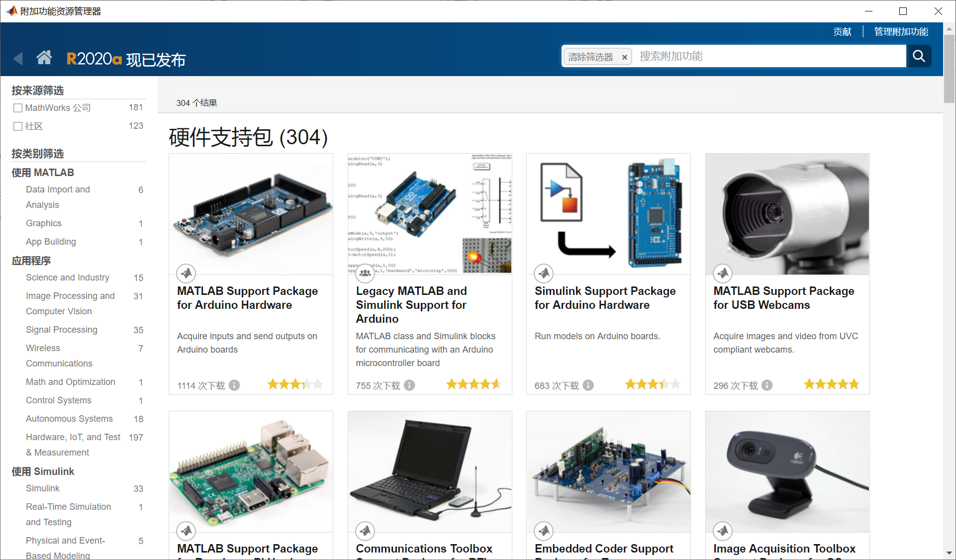Filter by Autonomous Systems
This screenshot has width=956, height=560.
pos(69,419)
